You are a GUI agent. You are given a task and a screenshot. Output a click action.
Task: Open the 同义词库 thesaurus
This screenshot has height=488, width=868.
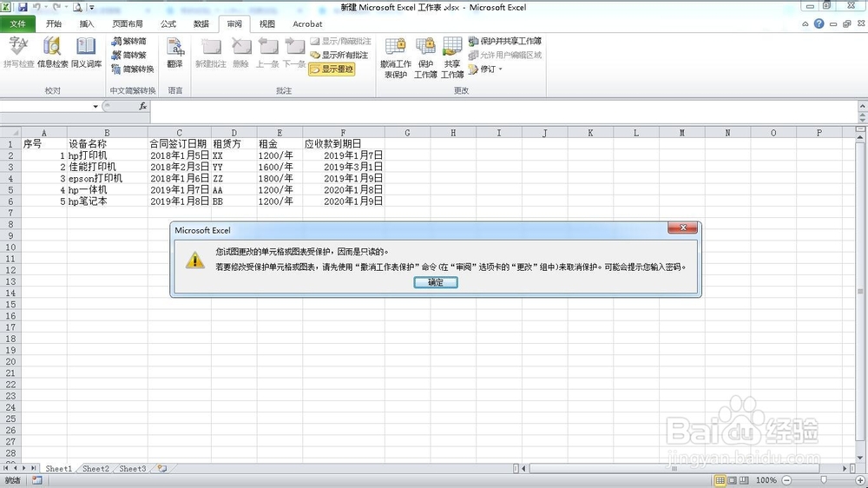click(86, 53)
